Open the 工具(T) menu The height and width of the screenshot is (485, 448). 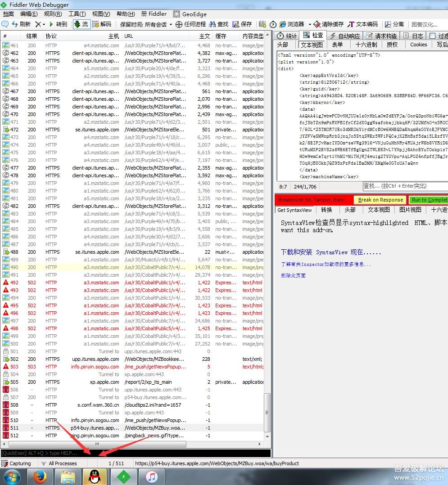tap(77, 14)
